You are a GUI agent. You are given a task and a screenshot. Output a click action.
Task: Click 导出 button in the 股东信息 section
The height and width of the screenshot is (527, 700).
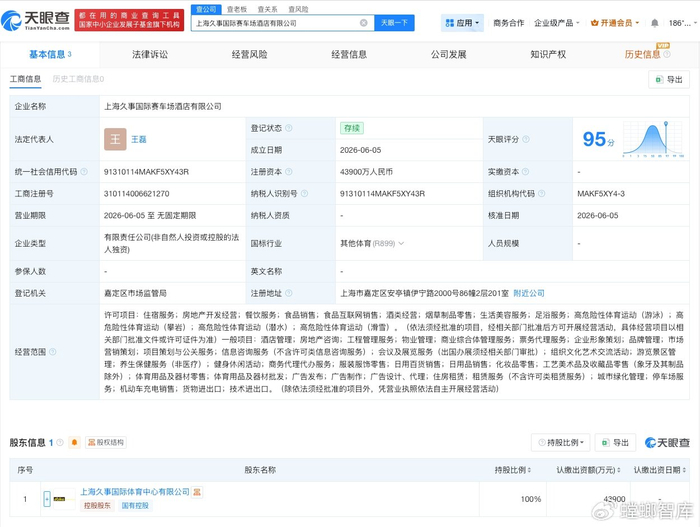coord(615,443)
